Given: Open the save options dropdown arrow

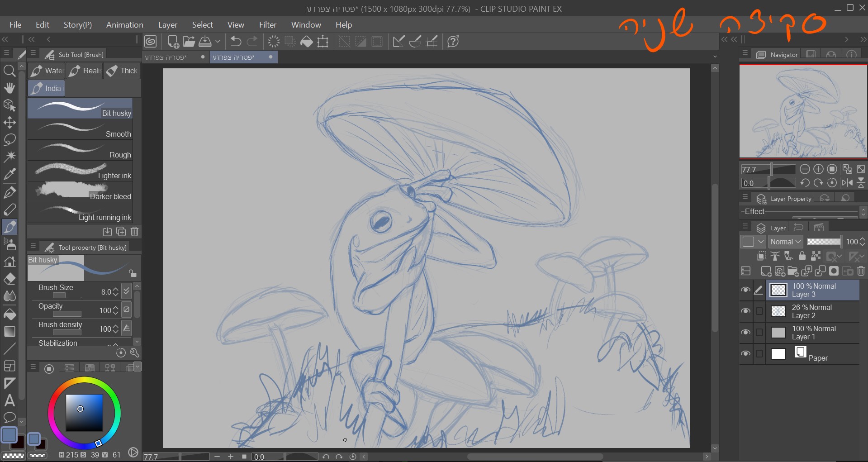Looking at the screenshot, I should point(218,42).
